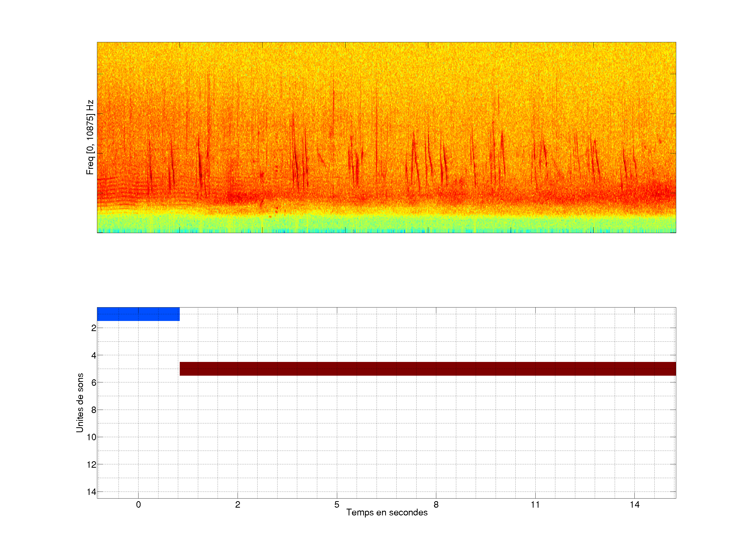Click x-axis tick label 14
Screen dimensions: 747x560
click(x=634, y=505)
